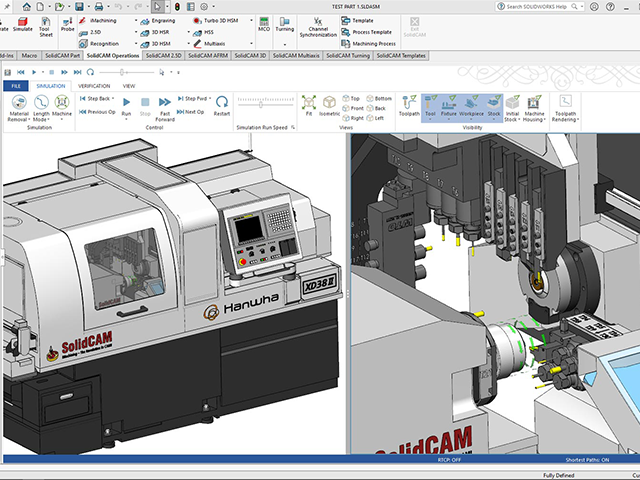Open Machining Process
Image resolution: width=640 pixels, height=480 pixels.
click(x=369, y=43)
